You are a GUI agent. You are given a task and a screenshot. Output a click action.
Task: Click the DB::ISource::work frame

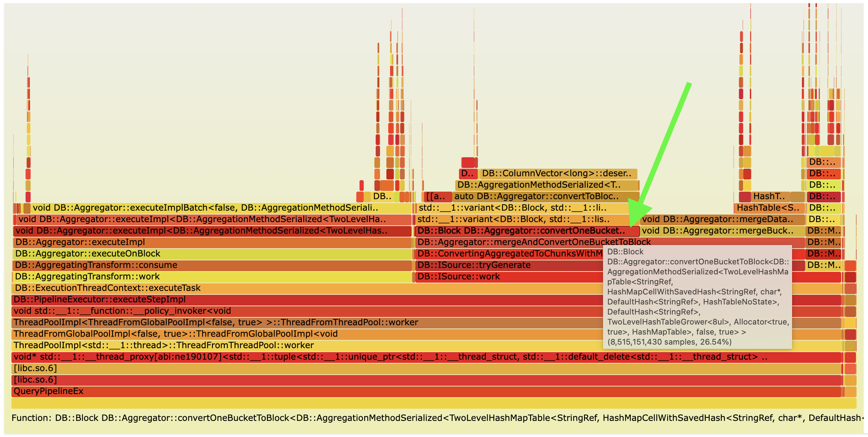(x=459, y=277)
